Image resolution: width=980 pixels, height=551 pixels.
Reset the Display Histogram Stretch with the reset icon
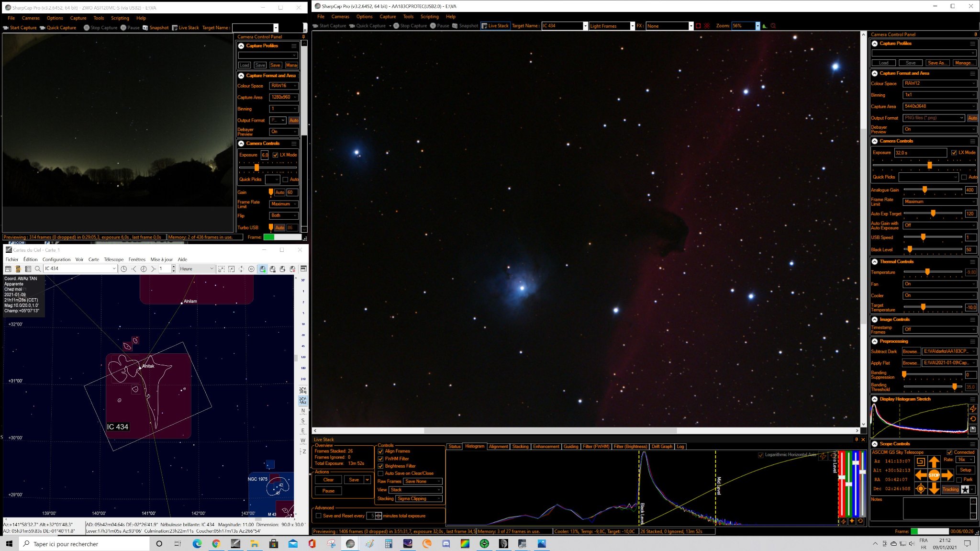tap(973, 419)
